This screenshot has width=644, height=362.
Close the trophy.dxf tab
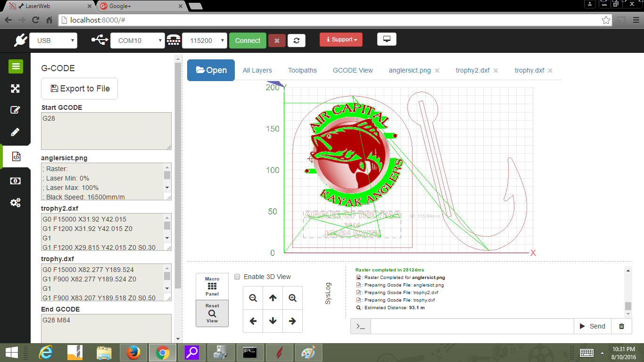pyautogui.click(x=550, y=71)
